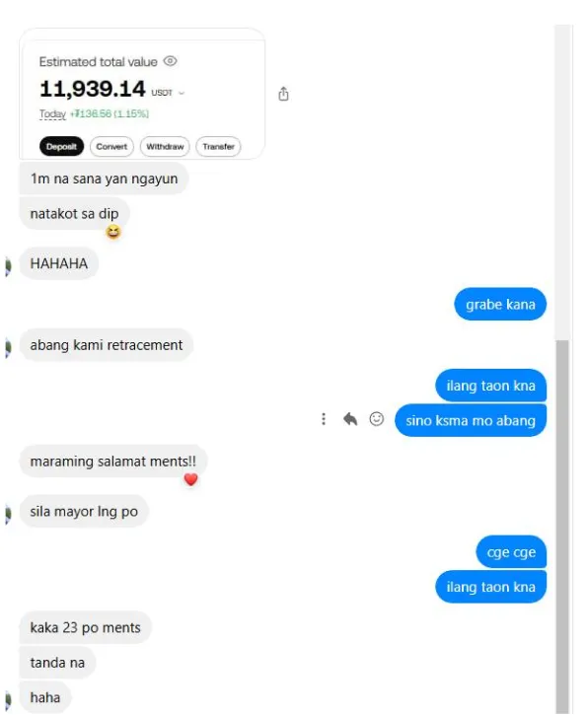
Task: Click the heart reaction on maraming salamat ments
Action: 190,479
